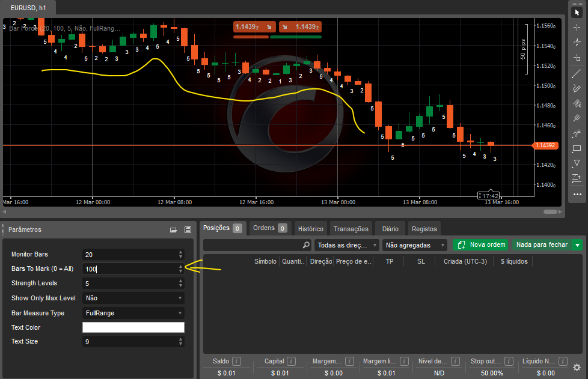Activate the crosshair tool
This screenshot has height=379, width=588.
[x=577, y=28]
